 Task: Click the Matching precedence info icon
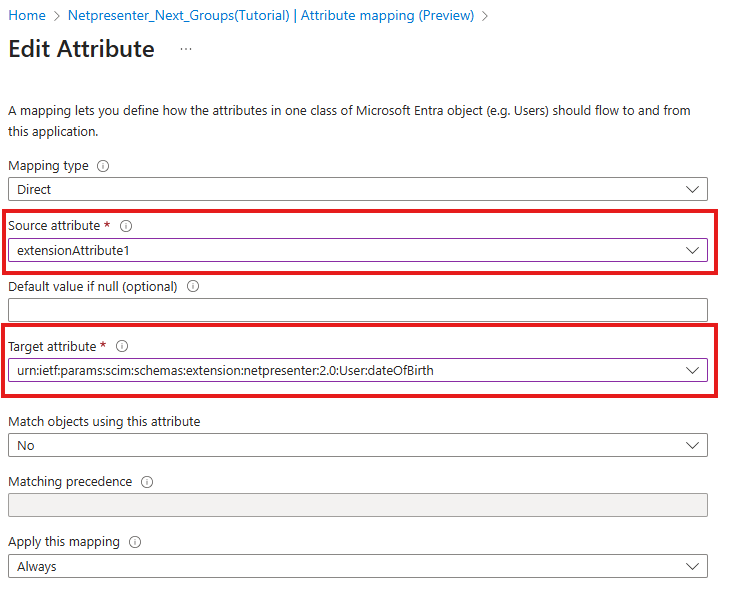147,482
